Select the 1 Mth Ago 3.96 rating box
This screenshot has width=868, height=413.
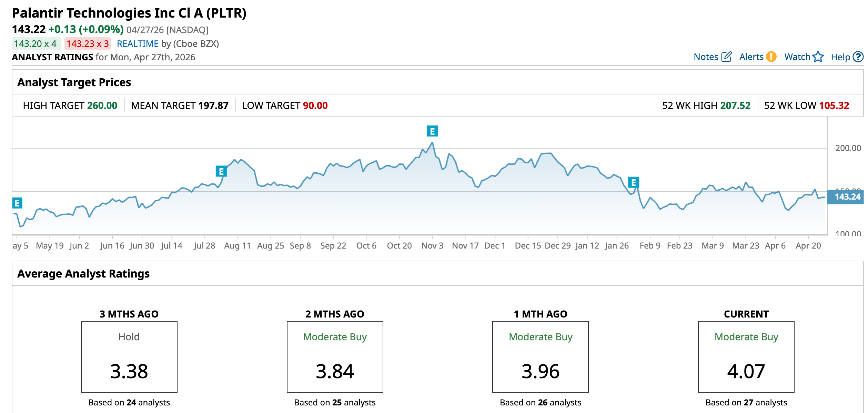coord(540,357)
